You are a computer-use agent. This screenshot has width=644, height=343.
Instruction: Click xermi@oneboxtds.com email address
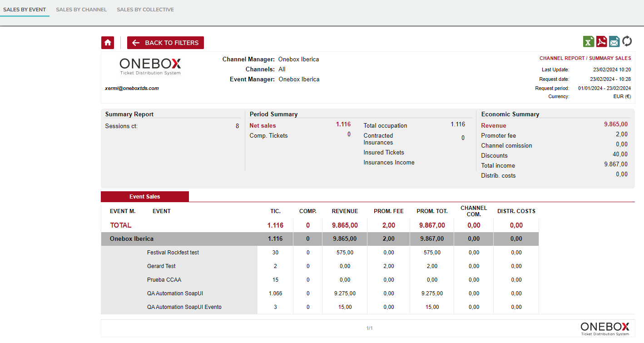click(132, 88)
